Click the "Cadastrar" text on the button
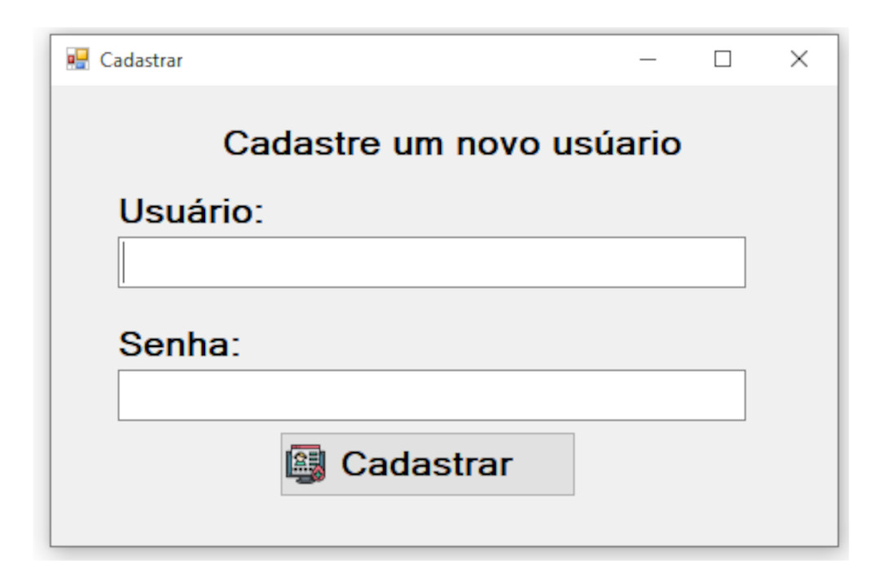 point(427,464)
